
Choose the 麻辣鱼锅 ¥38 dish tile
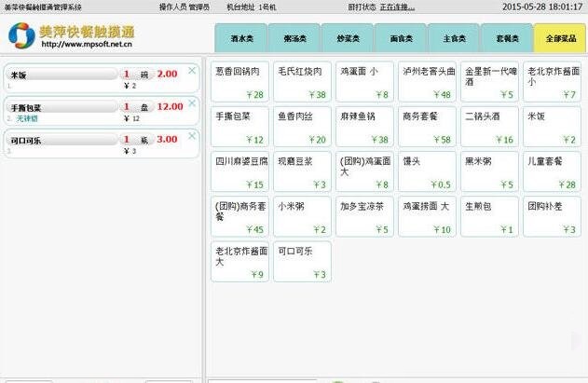click(x=365, y=127)
